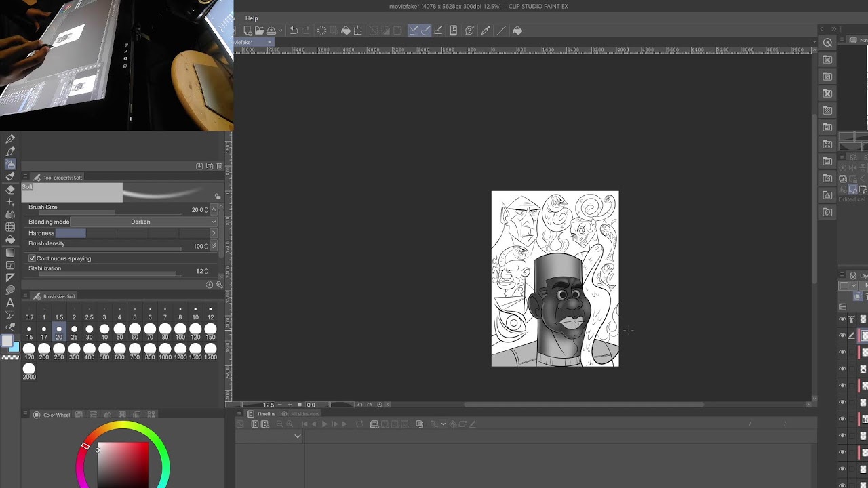Toggle Snap to Grid in the command bar
868x488 pixels.
pos(438,30)
